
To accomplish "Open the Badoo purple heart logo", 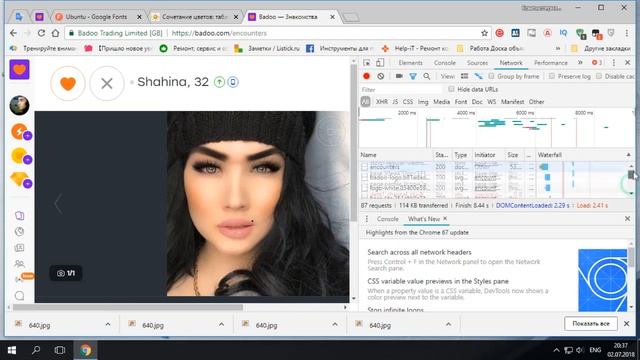I will pos(19,69).
